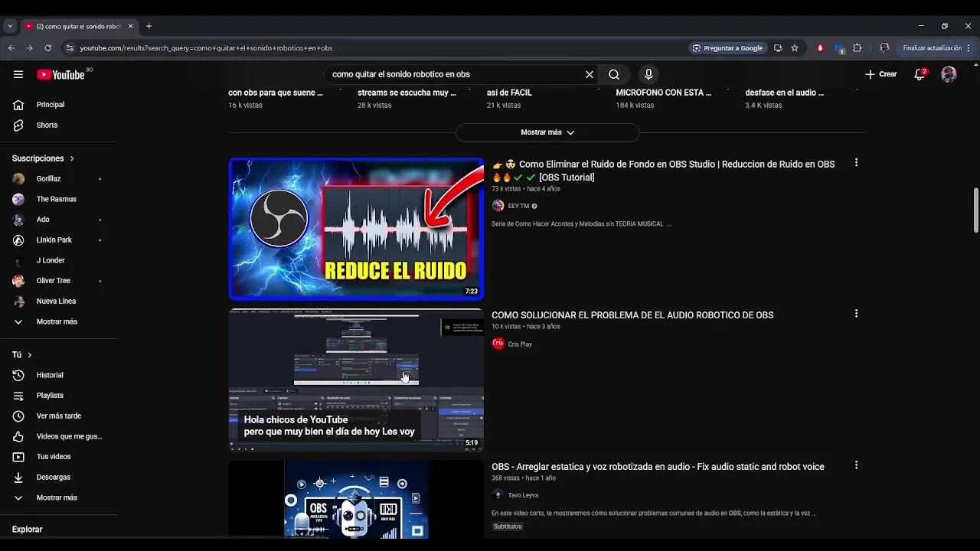Viewport: 980px width, 551px height.
Task: Open the Cris Play channel name link
Action: click(x=520, y=344)
